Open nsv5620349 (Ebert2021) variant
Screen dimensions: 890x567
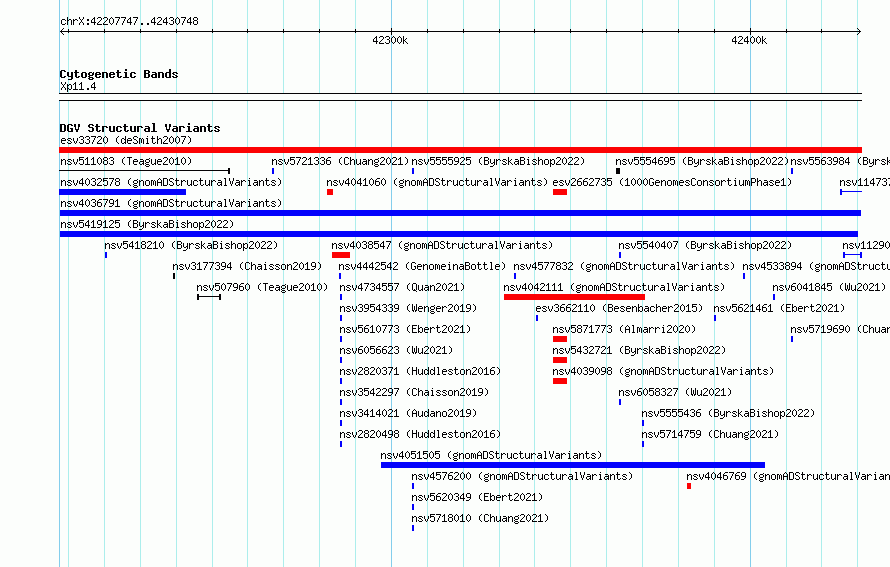(477, 497)
